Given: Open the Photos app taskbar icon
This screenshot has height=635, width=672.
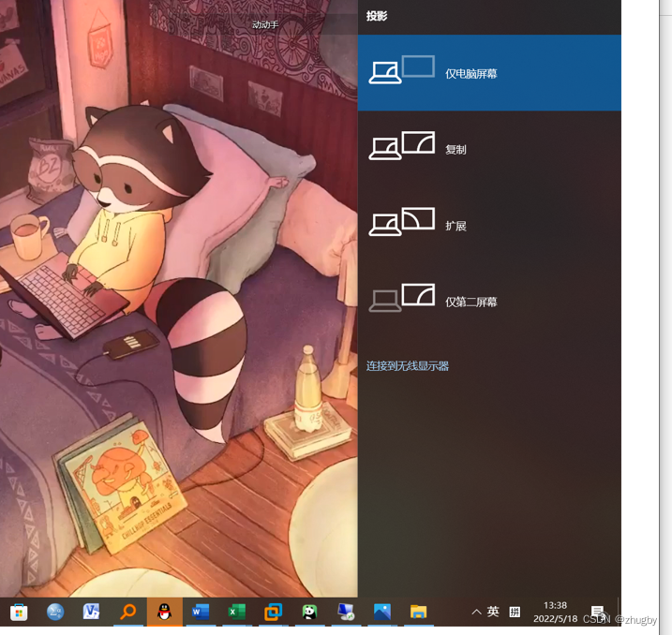Looking at the screenshot, I should [381, 613].
